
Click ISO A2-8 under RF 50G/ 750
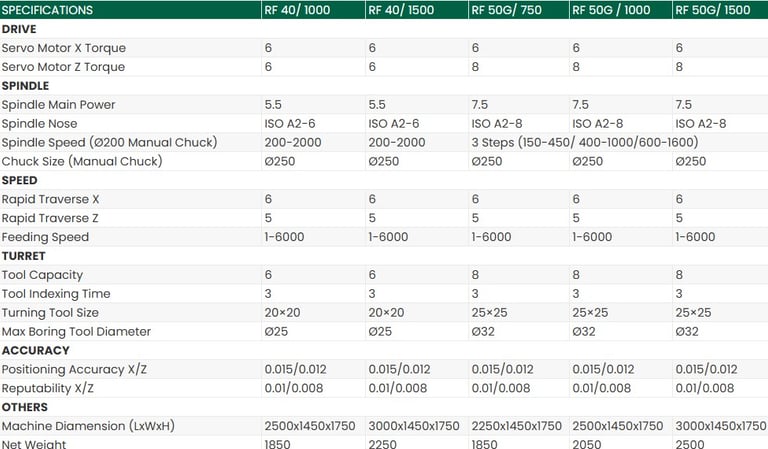point(497,123)
